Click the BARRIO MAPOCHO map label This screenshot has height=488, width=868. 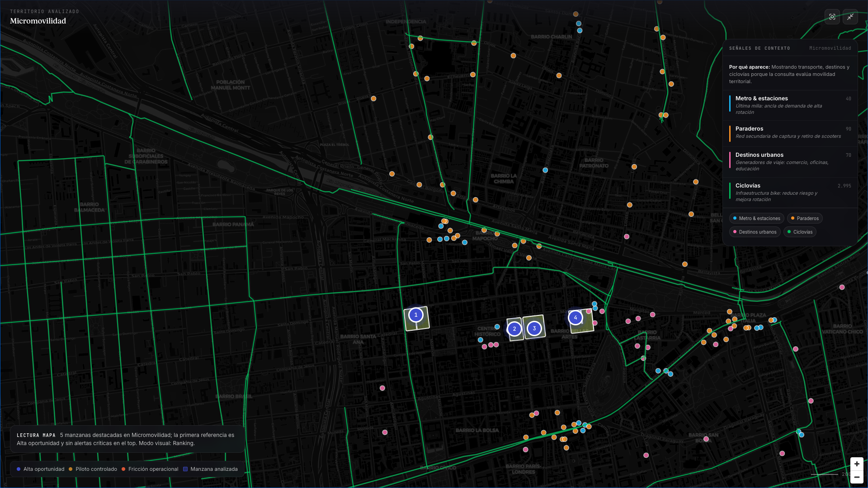coord(485,235)
